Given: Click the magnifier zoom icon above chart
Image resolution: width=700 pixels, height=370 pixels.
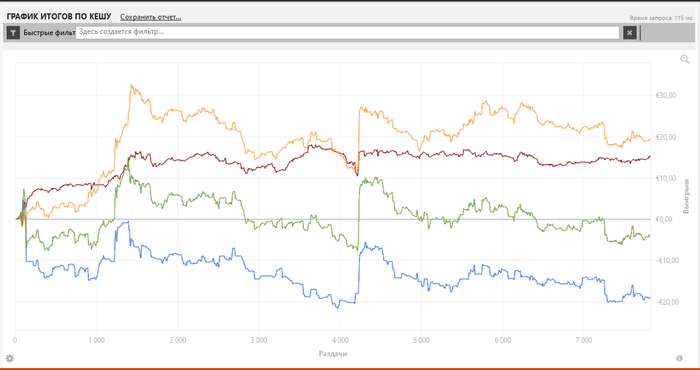Looking at the screenshot, I should point(685,59).
